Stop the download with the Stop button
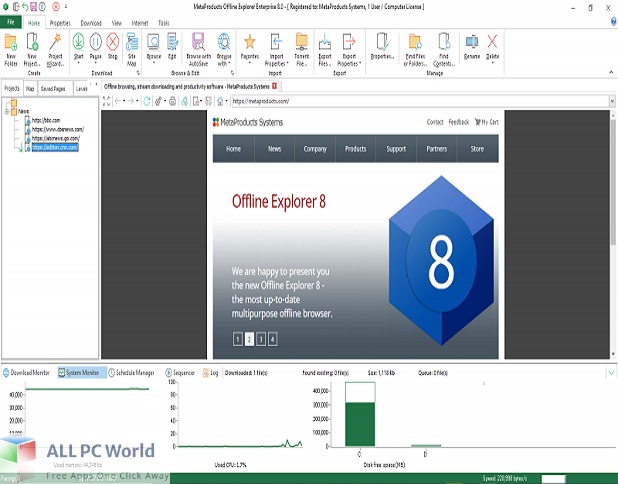Screen dimensions: 618x484 [x=113, y=47]
